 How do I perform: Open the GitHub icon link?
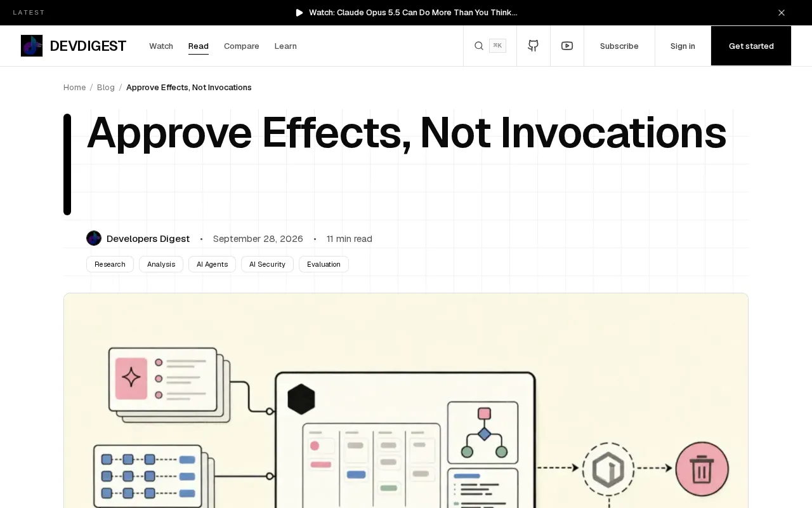(x=534, y=46)
